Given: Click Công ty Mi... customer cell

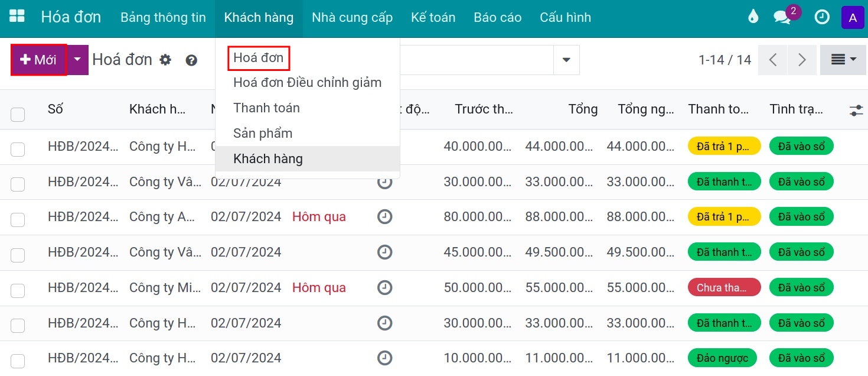Looking at the screenshot, I should pos(165,288).
